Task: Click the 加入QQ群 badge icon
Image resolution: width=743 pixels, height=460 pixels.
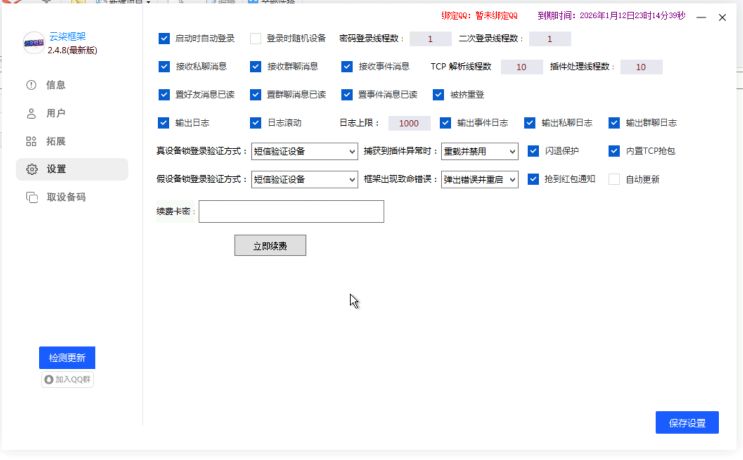Action: (49, 380)
